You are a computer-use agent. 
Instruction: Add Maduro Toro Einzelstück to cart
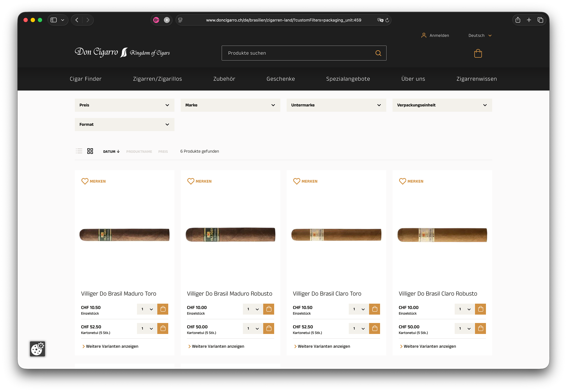[x=163, y=309]
